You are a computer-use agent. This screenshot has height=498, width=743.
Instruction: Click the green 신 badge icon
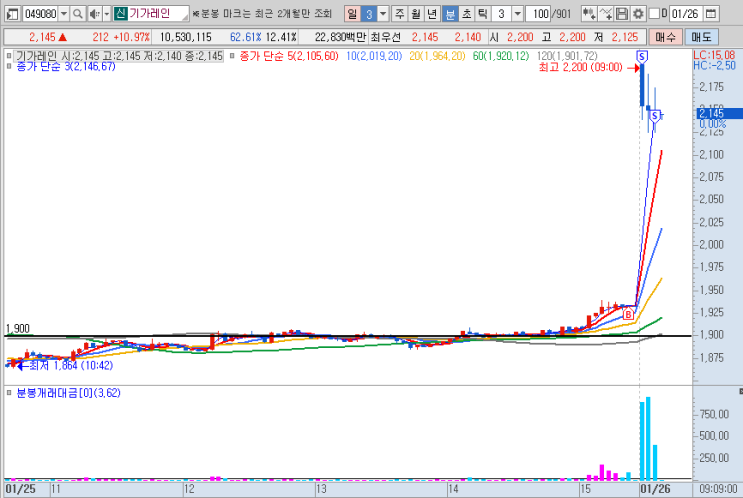click(120, 13)
